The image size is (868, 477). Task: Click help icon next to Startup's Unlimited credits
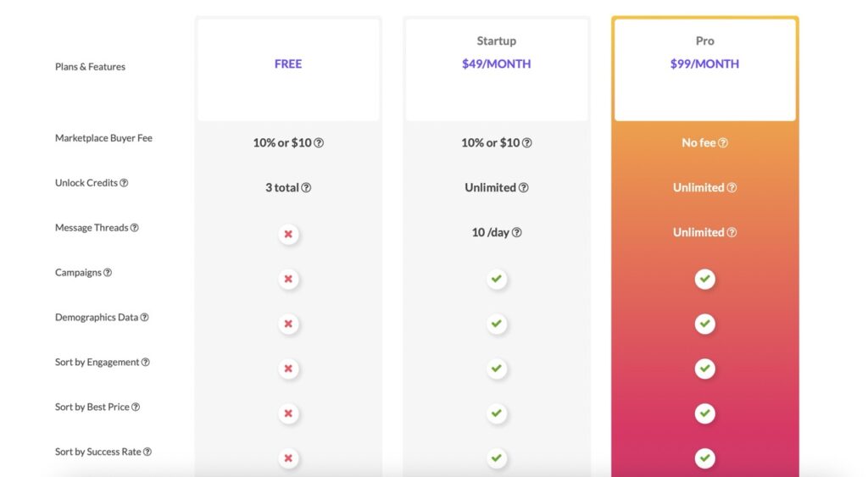pos(524,188)
